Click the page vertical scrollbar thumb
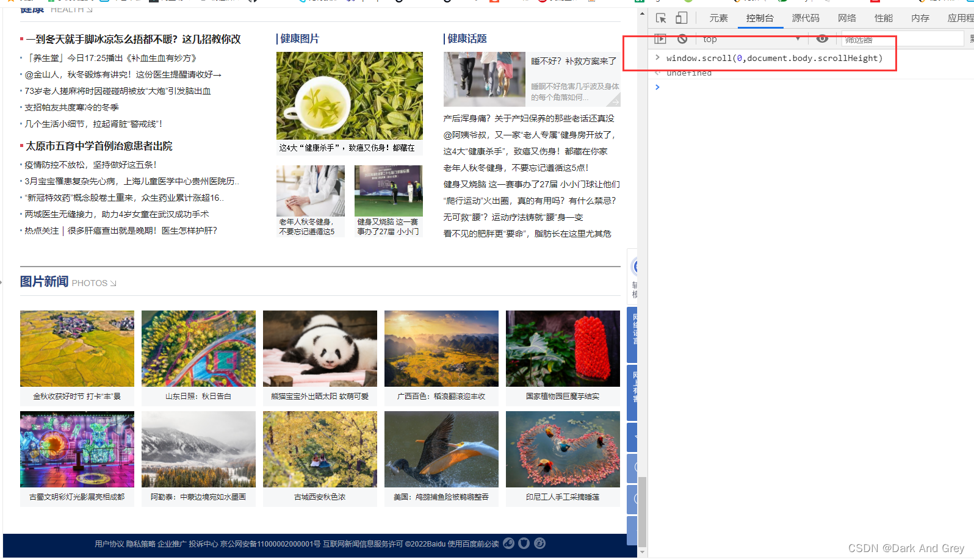 tap(641, 511)
